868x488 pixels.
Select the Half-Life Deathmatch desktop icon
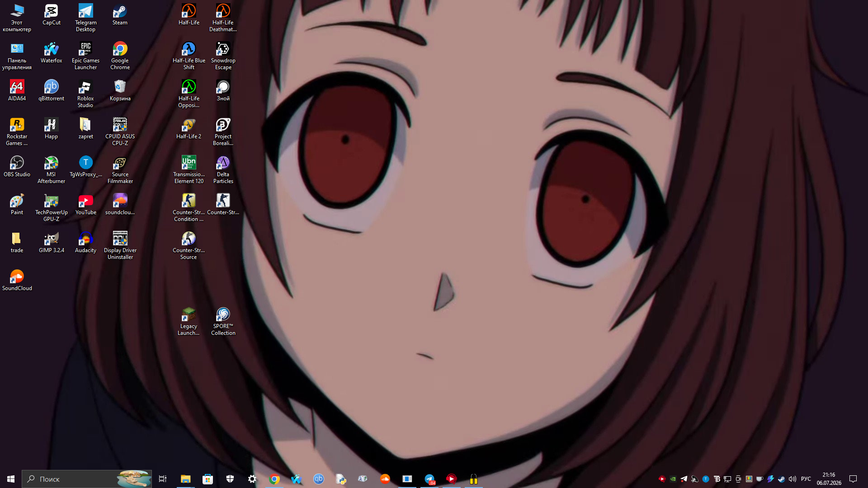pos(223,18)
